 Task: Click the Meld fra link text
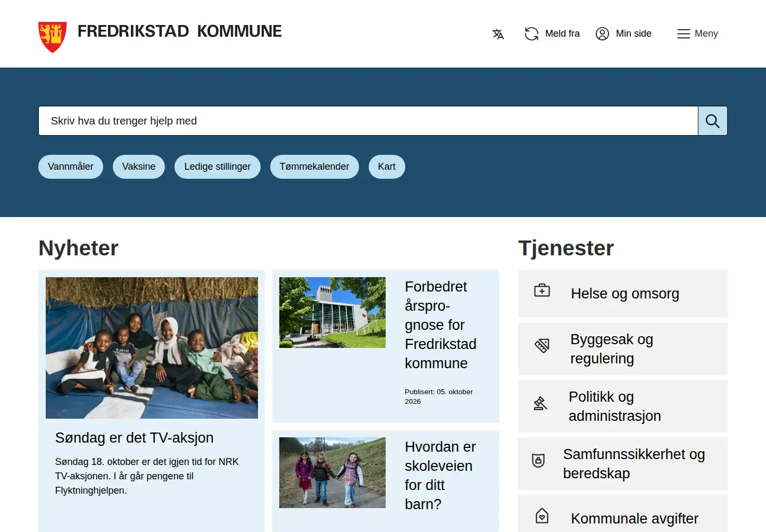tap(562, 34)
